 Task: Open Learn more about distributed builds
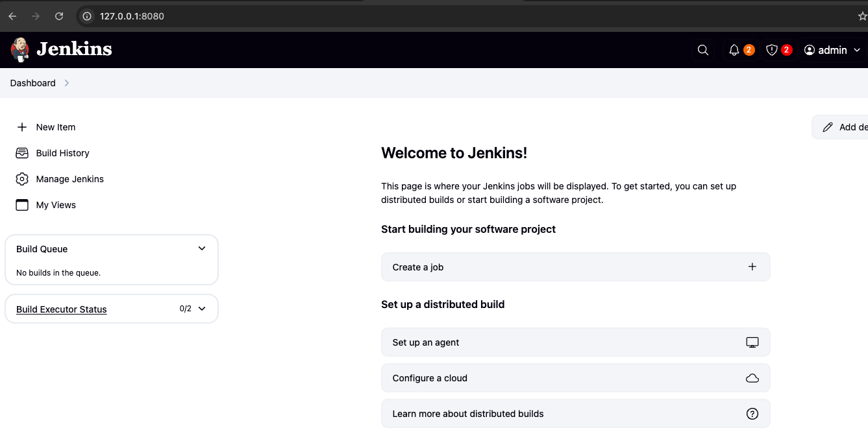(x=576, y=414)
